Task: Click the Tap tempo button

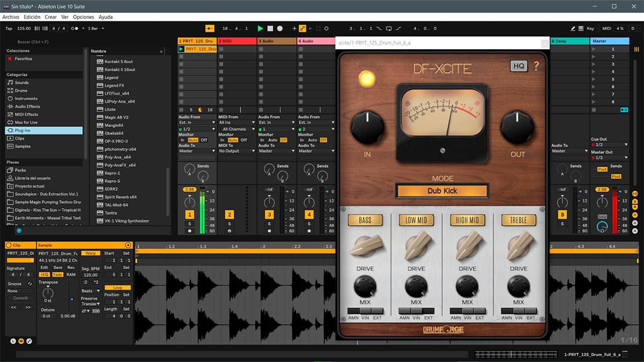Action: click(9, 28)
